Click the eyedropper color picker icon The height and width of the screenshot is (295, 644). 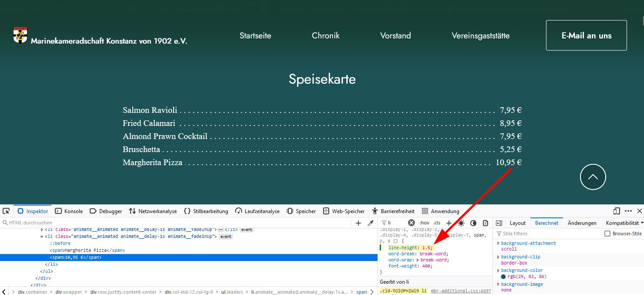[371, 223]
